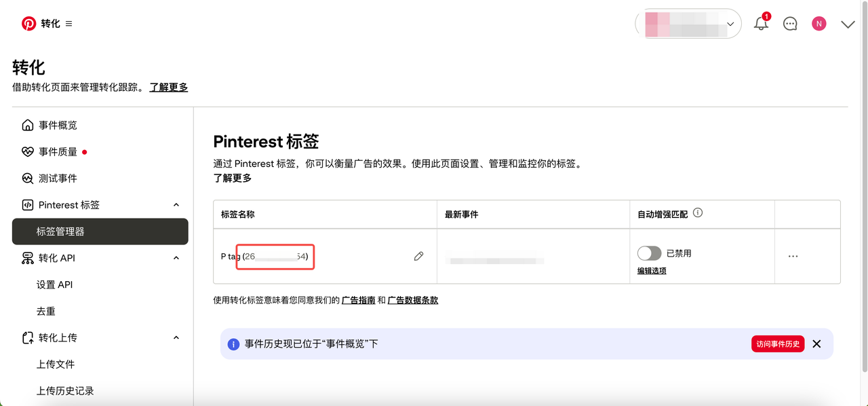The image size is (868, 406).
Task: Click the vertical scrollbar on the right
Action: (863, 204)
